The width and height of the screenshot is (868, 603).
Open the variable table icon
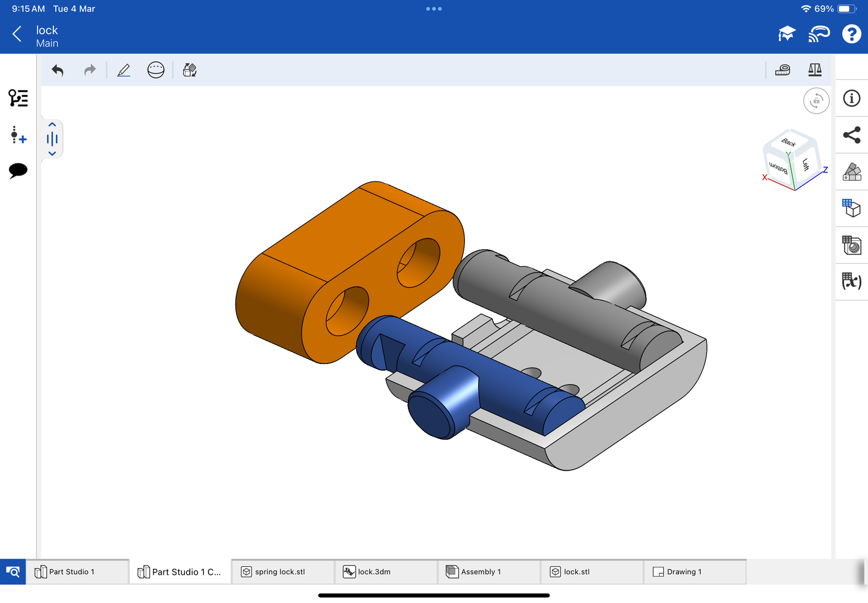(851, 281)
